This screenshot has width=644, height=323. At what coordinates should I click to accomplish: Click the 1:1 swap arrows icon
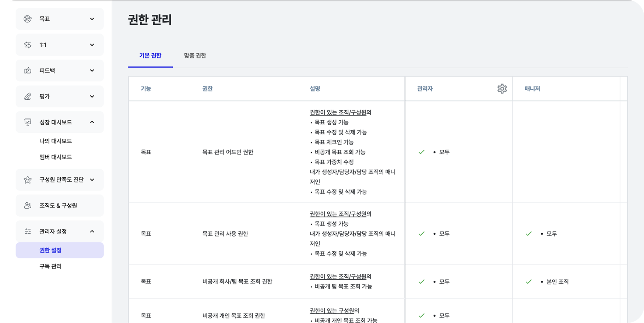[x=28, y=45]
